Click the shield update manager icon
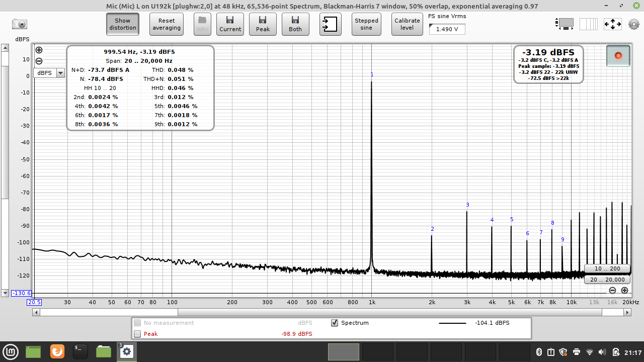The width and height of the screenshot is (644, 362). 563,351
